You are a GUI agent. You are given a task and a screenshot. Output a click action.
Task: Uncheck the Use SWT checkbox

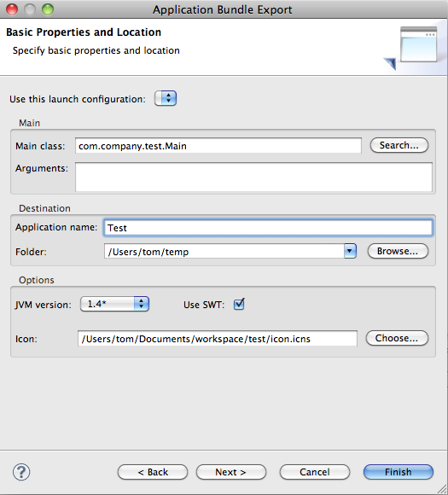(x=239, y=305)
